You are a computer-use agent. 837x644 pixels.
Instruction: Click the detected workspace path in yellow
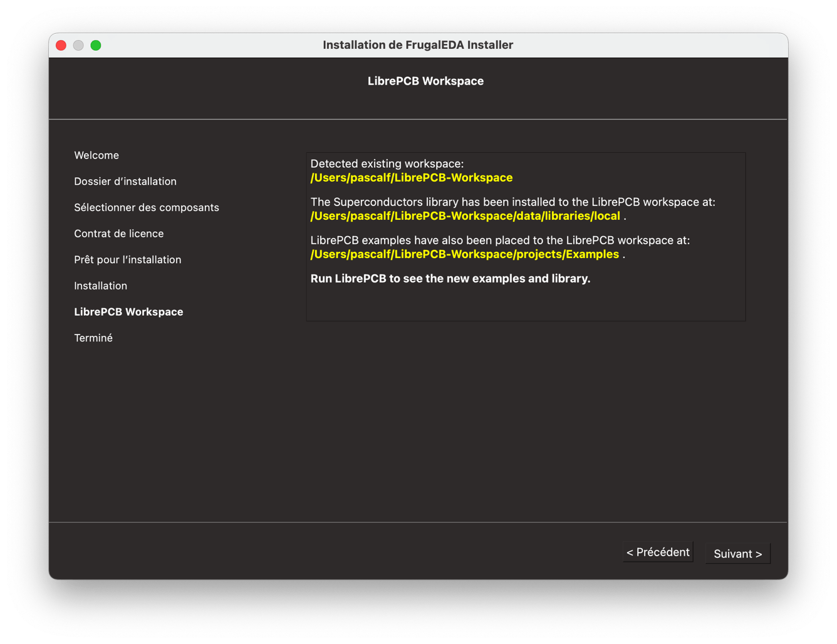coord(412,178)
